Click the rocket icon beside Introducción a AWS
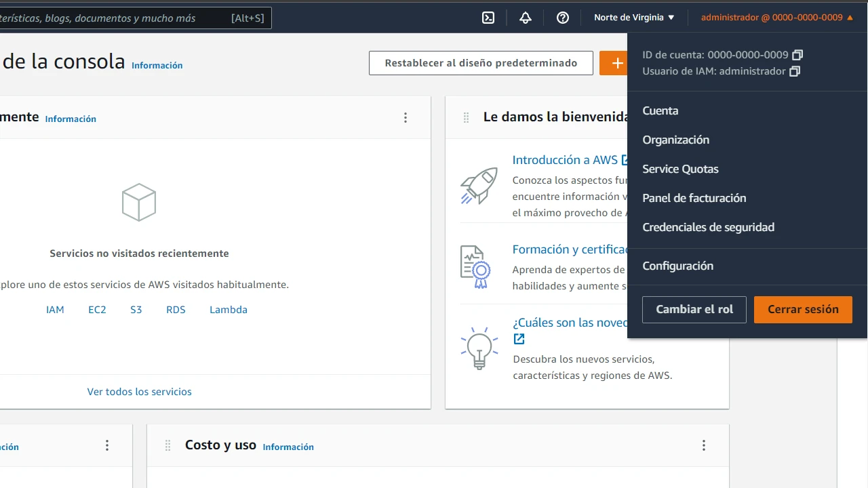Screen dimensions: 868x488 479,185
